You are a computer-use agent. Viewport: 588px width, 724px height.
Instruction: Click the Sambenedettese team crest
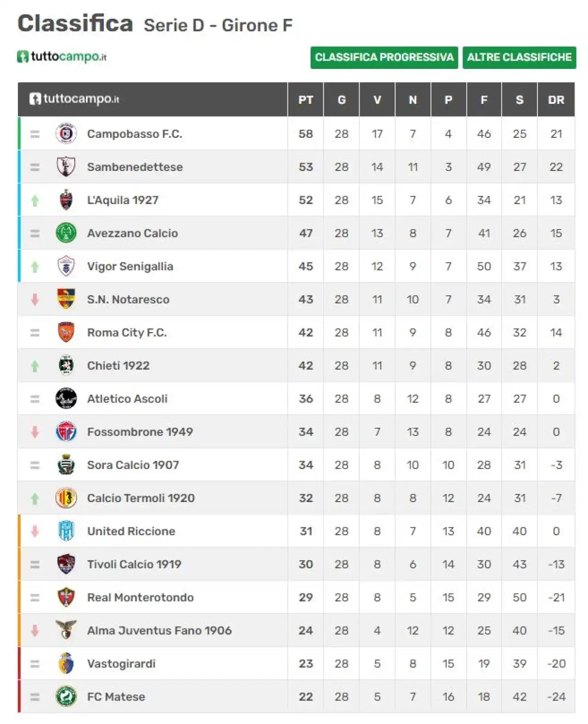(66, 167)
